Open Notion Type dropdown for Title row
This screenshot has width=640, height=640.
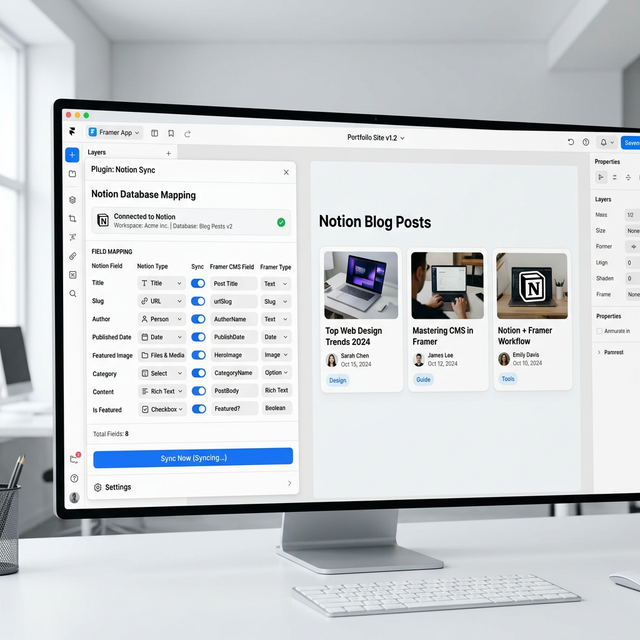coord(161,283)
